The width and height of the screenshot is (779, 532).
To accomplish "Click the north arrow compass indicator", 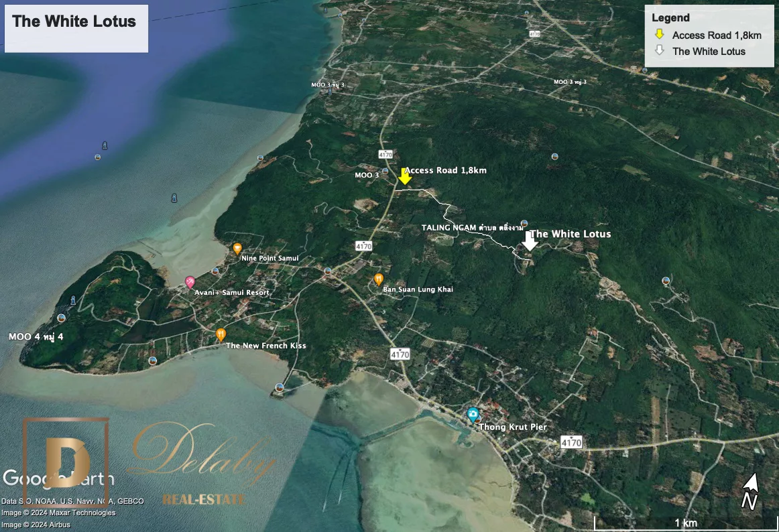I will click(x=751, y=490).
